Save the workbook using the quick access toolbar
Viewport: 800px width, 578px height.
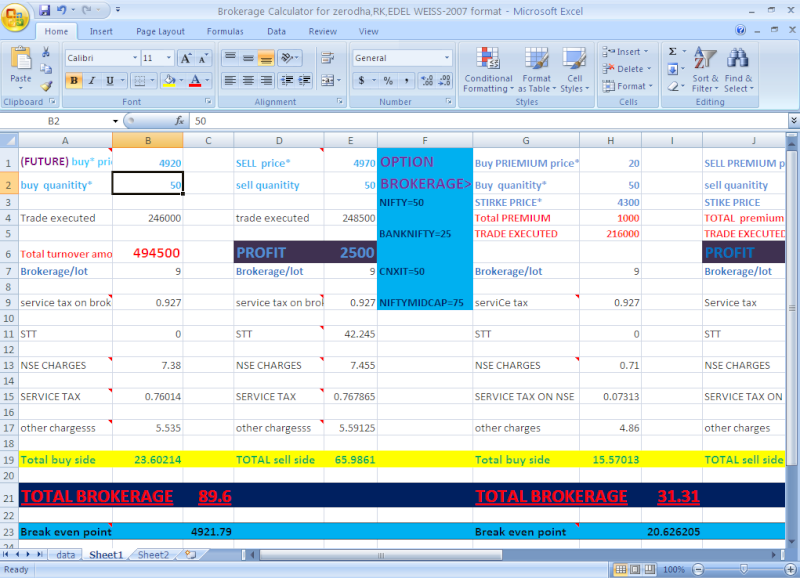44,10
